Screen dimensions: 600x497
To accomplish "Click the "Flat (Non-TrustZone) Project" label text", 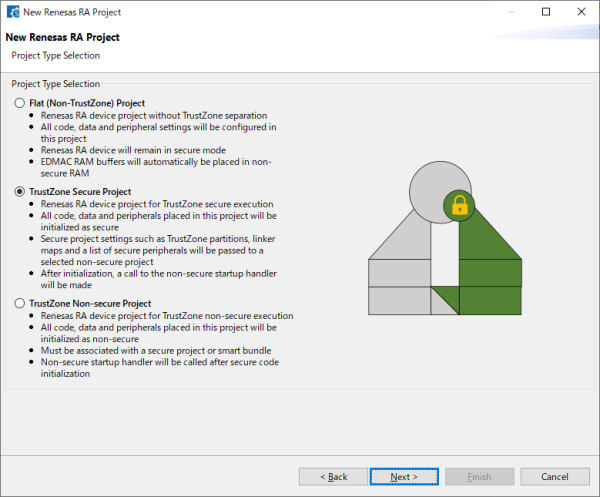I will click(86, 103).
